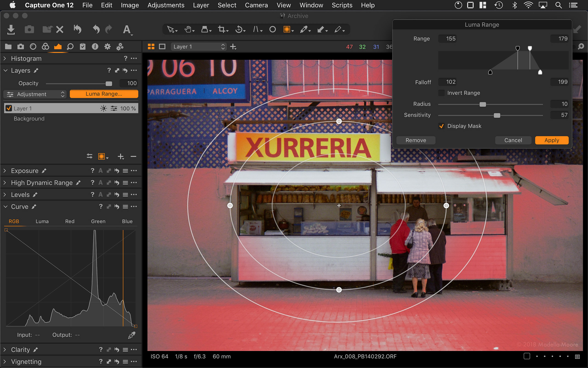Switch to multi-image grid viewer mode
This screenshot has width=588, height=368.
pyautogui.click(x=151, y=46)
